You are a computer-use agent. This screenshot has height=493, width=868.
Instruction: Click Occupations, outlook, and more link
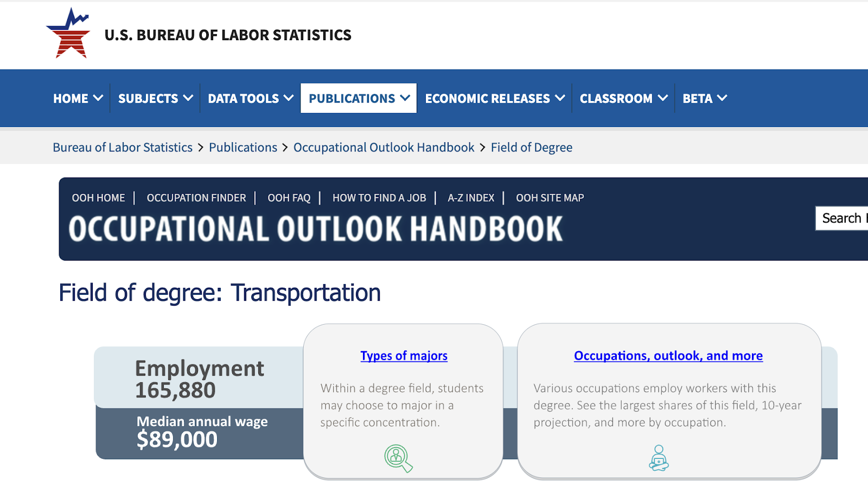coord(668,356)
